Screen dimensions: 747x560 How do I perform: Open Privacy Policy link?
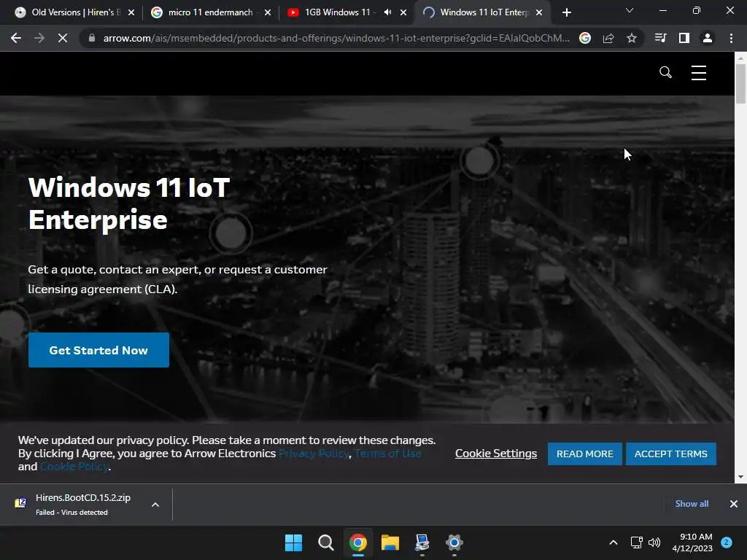314,454
